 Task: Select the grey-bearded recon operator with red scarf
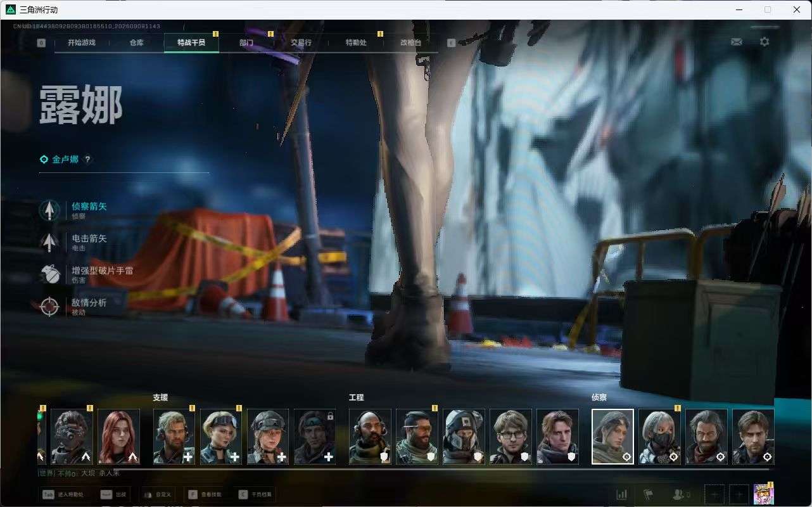706,437
